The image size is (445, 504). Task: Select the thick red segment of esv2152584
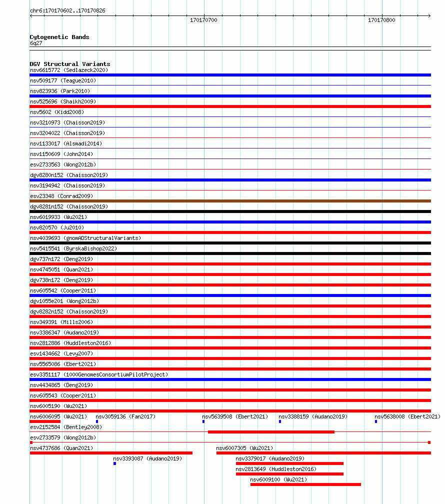tap(271, 432)
